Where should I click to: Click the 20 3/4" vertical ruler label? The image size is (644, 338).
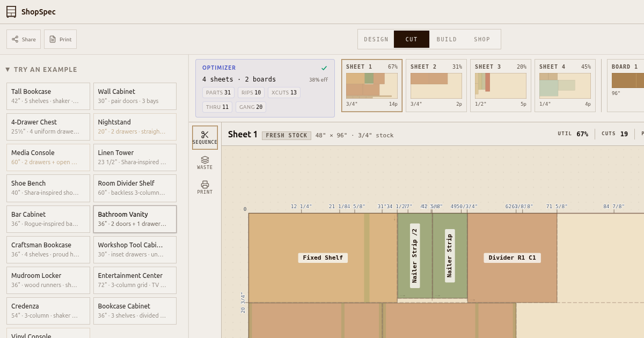coord(243,303)
